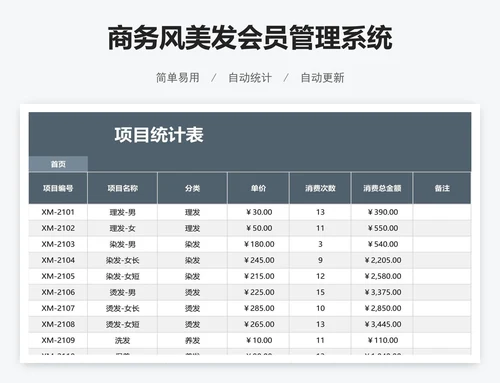This screenshot has height=383, width=500.
Task: Click the 简单易用 subtitle text
Action: click(178, 78)
